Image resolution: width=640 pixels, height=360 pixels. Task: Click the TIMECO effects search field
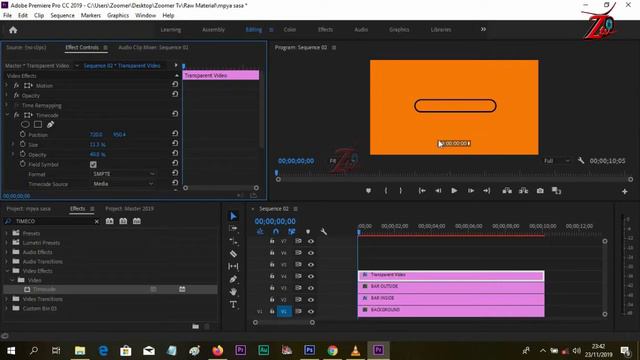[x=53, y=221]
